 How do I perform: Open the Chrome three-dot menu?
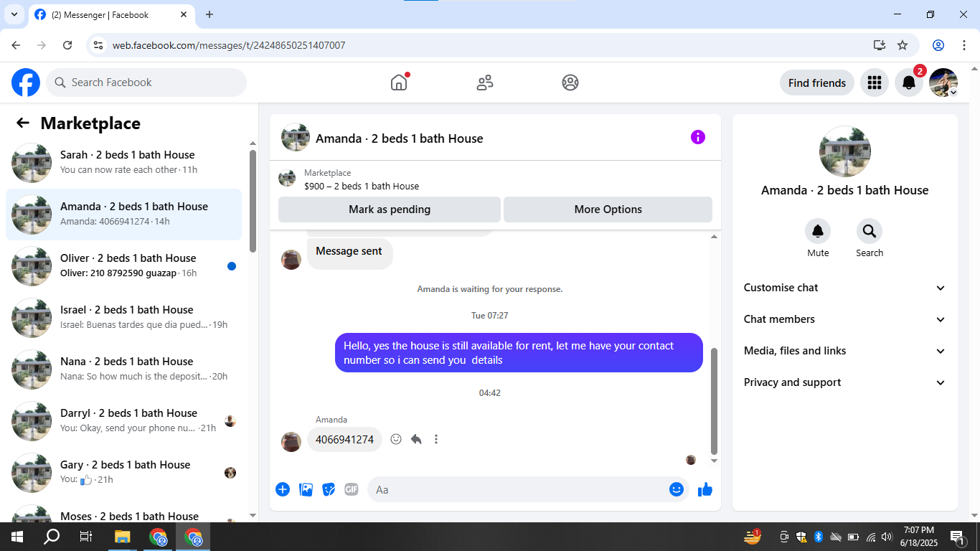click(x=963, y=45)
